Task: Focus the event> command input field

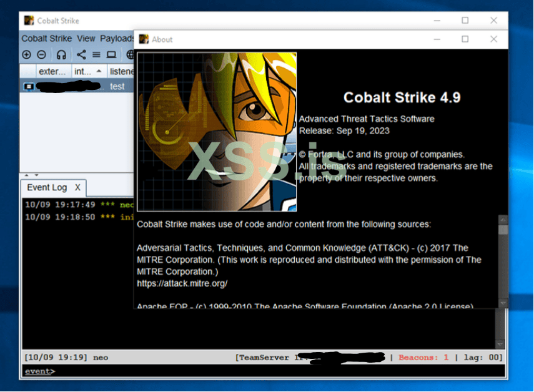Action: tap(264, 371)
